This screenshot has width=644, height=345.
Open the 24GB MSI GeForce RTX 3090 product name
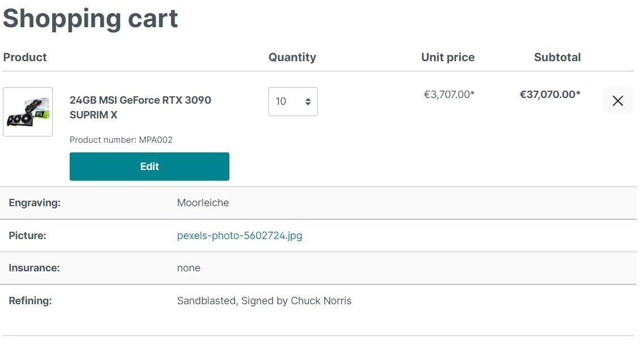point(140,108)
